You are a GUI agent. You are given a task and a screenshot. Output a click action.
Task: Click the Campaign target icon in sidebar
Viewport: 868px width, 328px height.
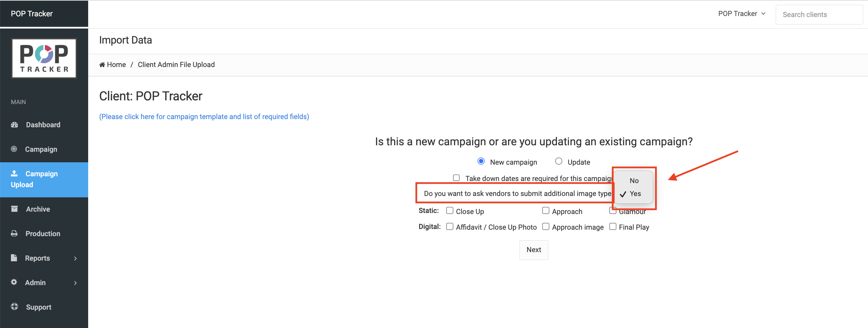click(14, 149)
